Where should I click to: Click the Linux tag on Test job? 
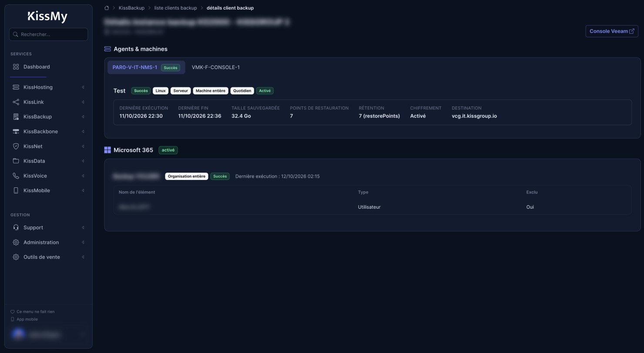click(x=161, y=91)
